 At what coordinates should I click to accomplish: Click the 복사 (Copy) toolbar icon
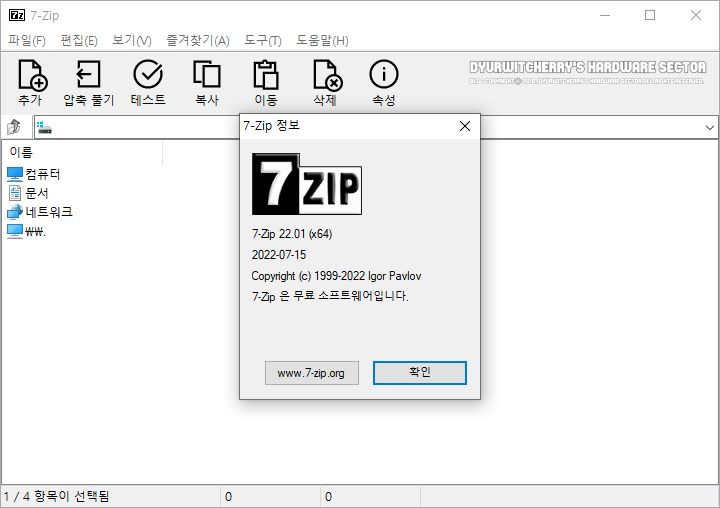[x=207, y=74]
